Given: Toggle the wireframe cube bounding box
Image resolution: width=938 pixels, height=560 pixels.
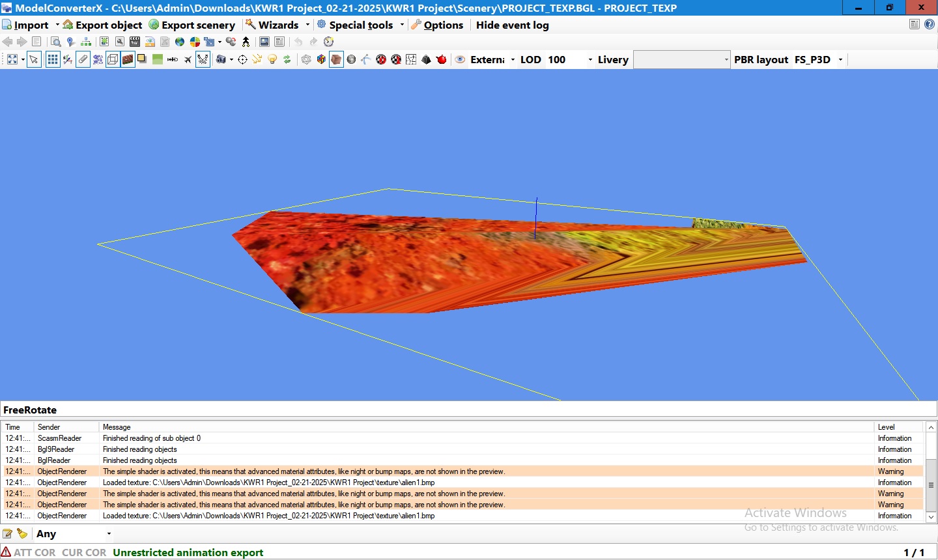Looking at the screenshot, I should 113,59.
